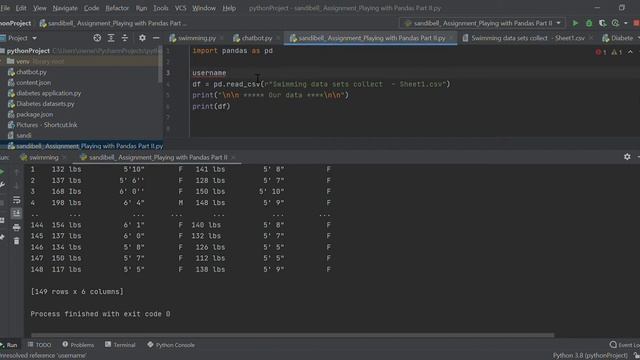The image size is (640, 360).
Task: Select diabetes application.py in the project tree
Action: tap(49, 93)
